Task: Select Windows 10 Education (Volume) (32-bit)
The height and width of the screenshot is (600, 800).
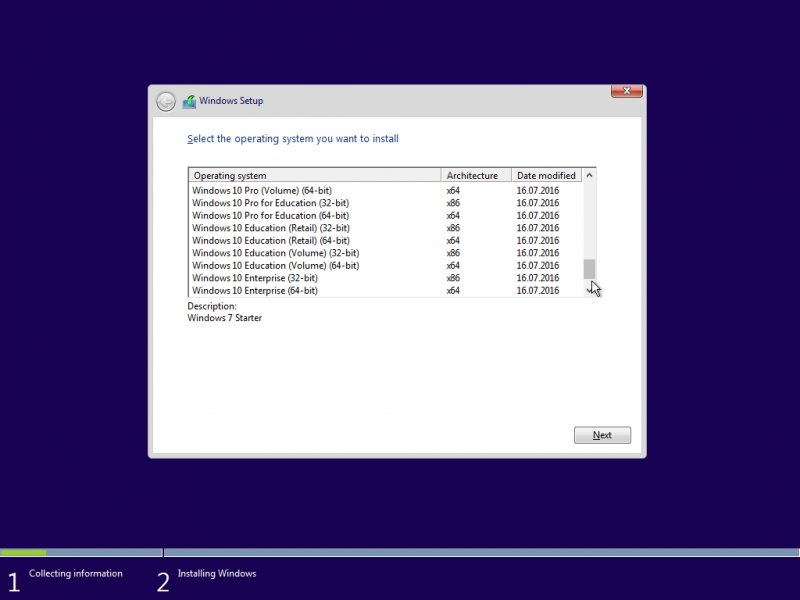Action: [386, 253]
